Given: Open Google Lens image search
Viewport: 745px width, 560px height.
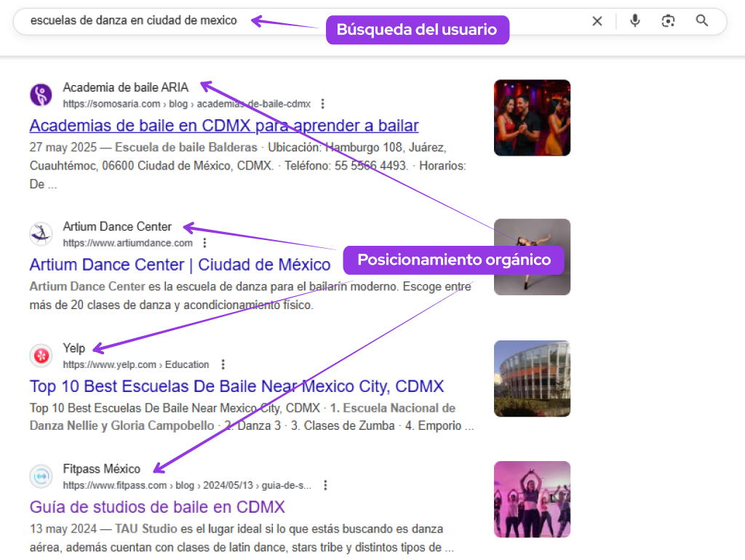Looking at the screenshot, I should [668, 21].
